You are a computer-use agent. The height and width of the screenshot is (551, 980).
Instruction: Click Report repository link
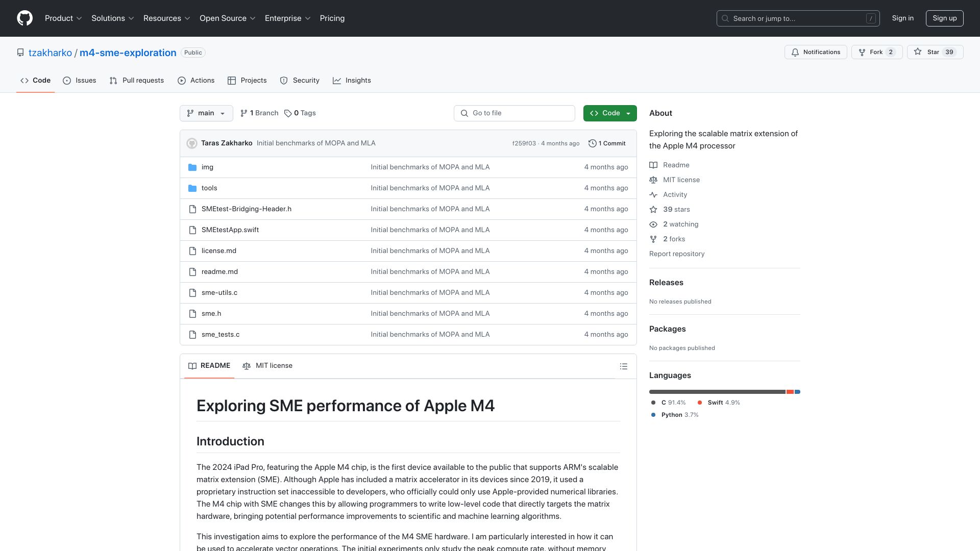677,254
